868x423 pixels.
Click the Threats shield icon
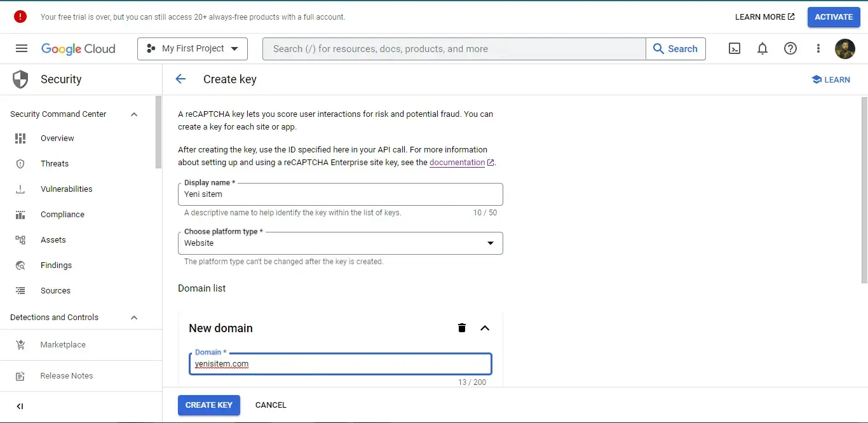(x=20, y=164)
